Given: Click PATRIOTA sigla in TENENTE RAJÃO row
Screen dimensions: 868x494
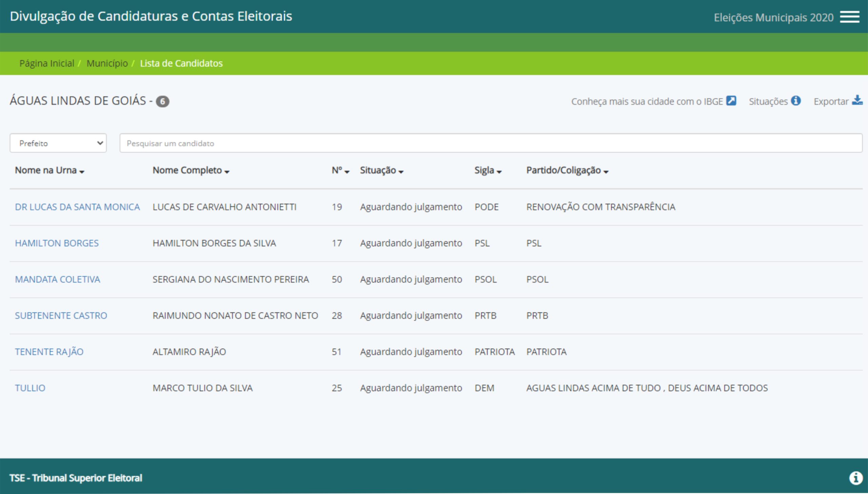Looking at the screenshot, I should [x=495, y=352].
